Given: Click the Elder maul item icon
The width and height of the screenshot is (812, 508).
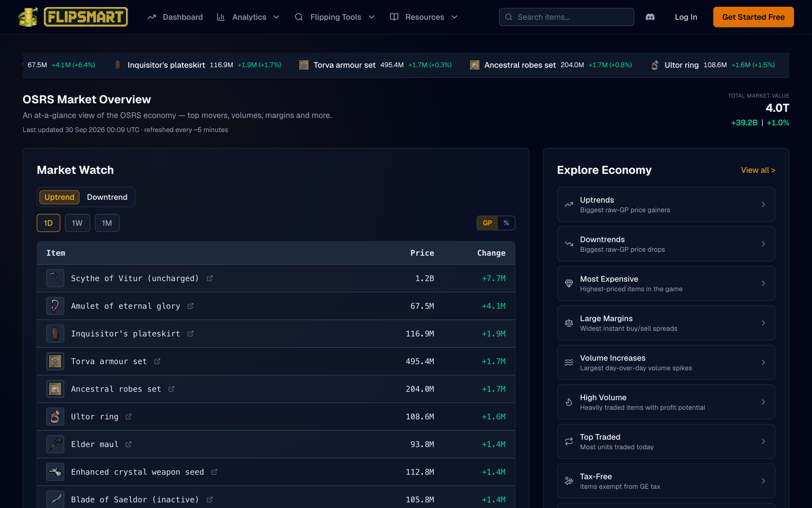Looking at the screenshot, I should point(55,444).
